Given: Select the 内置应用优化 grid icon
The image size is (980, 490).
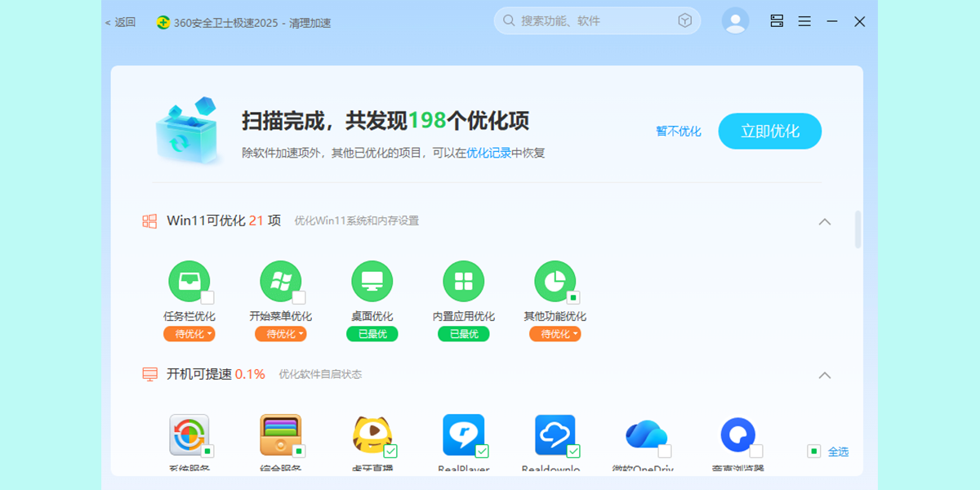Looking at the screenshot, I should [x=463, y=282].
